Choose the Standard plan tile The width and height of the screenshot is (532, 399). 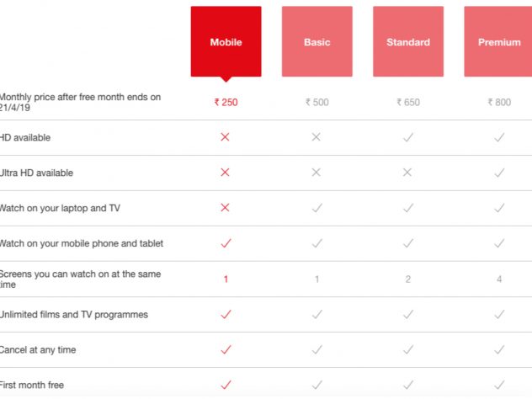(x=408, y=42)
